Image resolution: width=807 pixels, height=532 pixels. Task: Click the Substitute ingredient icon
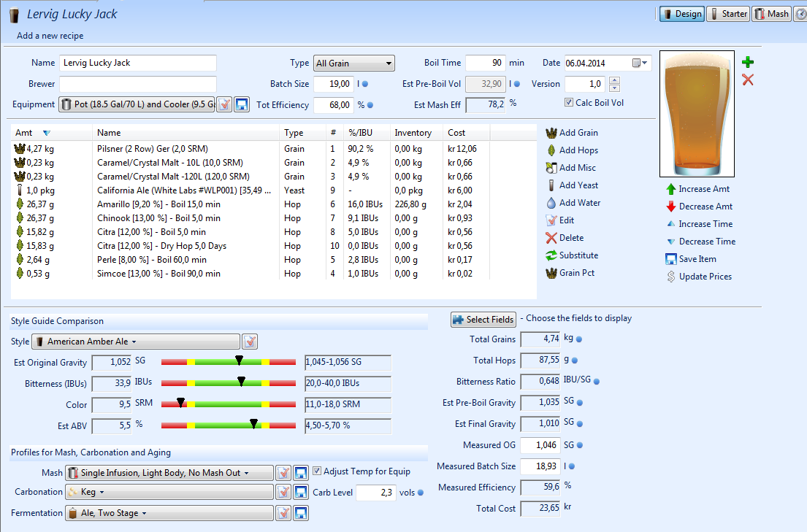[x=551, y=255]
